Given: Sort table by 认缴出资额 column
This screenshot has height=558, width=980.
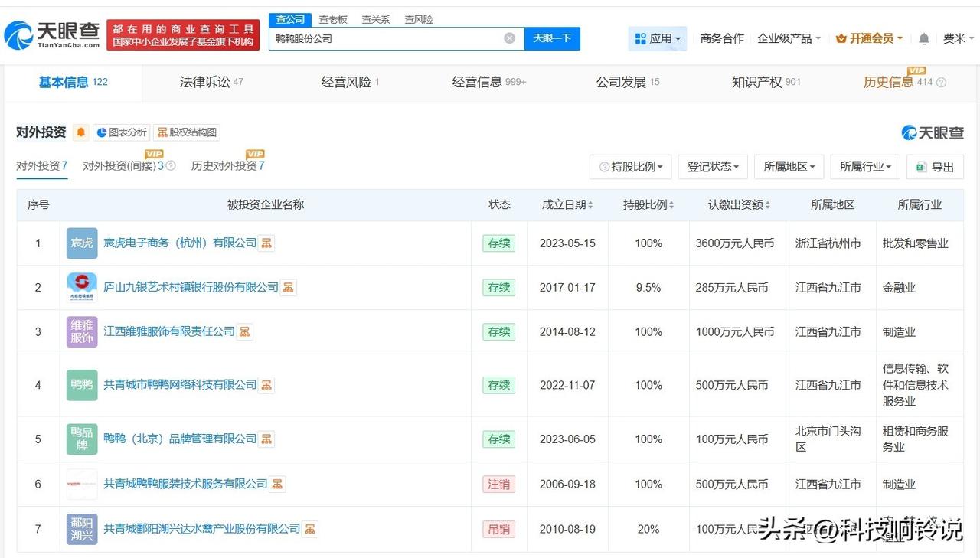Looking at the screenshot, I should [x=739, y=205].
